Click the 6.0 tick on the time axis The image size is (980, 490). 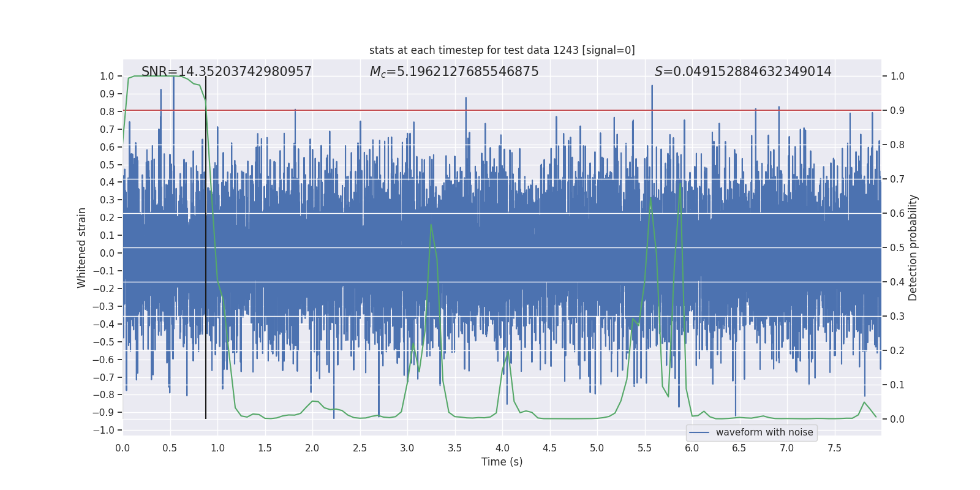click(692, 448)
